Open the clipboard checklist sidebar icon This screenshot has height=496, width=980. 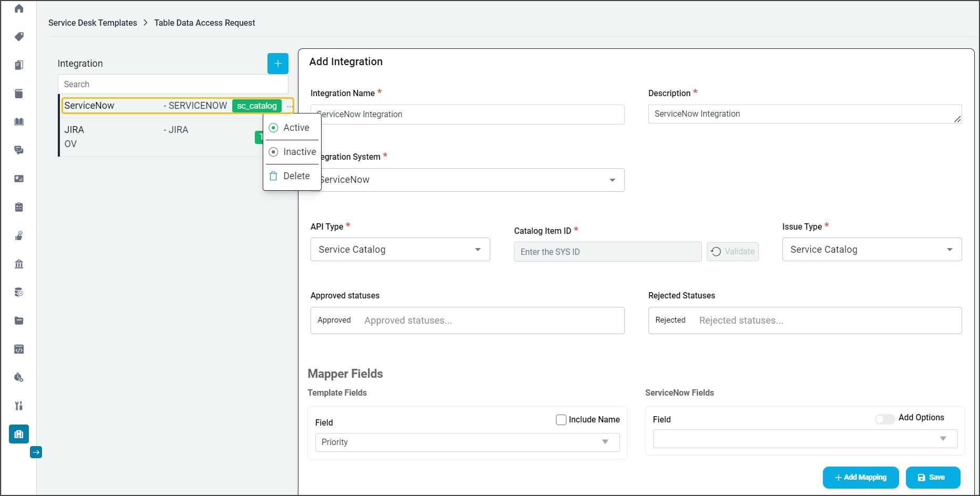pyautogui.click(x=19, y=207)
